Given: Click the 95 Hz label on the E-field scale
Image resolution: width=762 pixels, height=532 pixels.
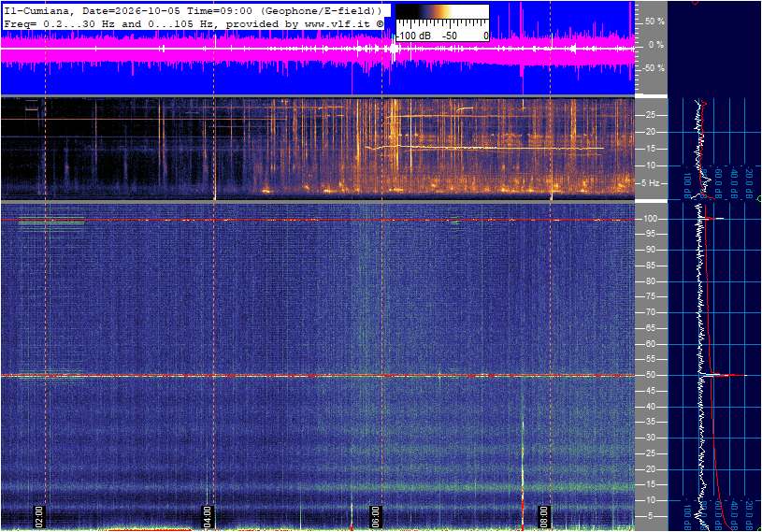Looking at the screenshot, I should click(650, 234).
